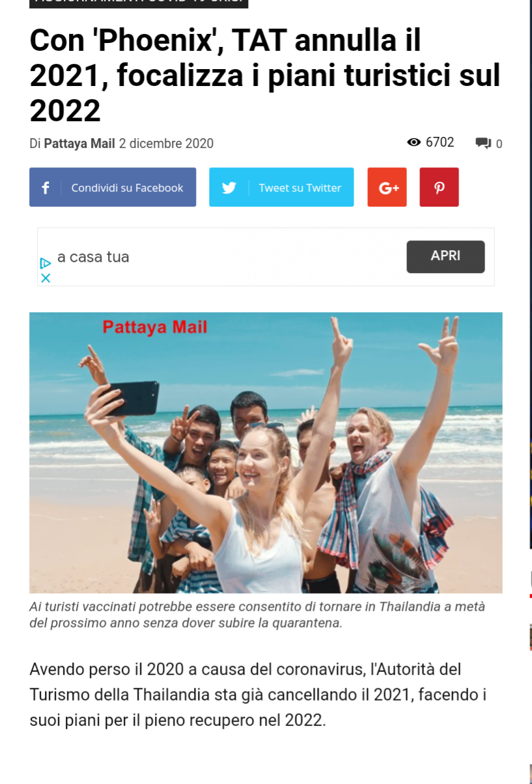The height and width of the screenshot is (784, 532).
Task: Click the Twitter bird icon
Action: click(x=229, y=188)
